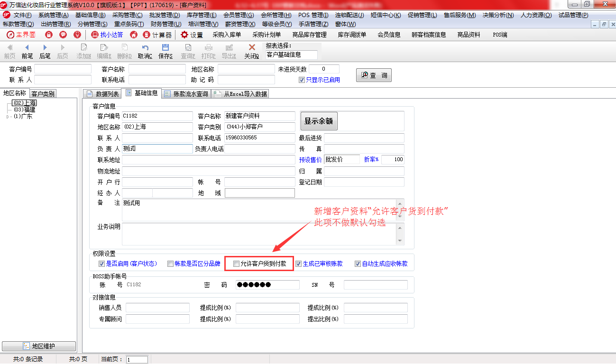Viewport: 616px width, 364px height.
Task: Click 编辑 edit record icon
Action: pos(104,52)
